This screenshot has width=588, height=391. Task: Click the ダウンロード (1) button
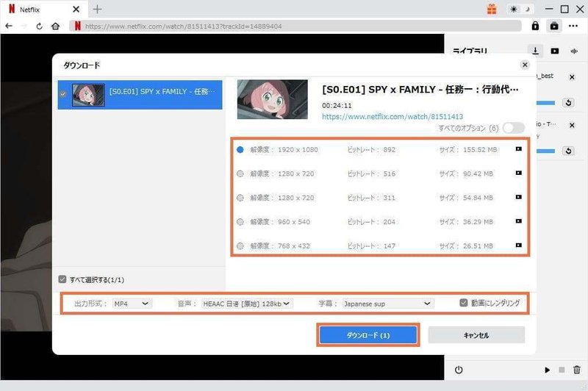pos(367,334)
